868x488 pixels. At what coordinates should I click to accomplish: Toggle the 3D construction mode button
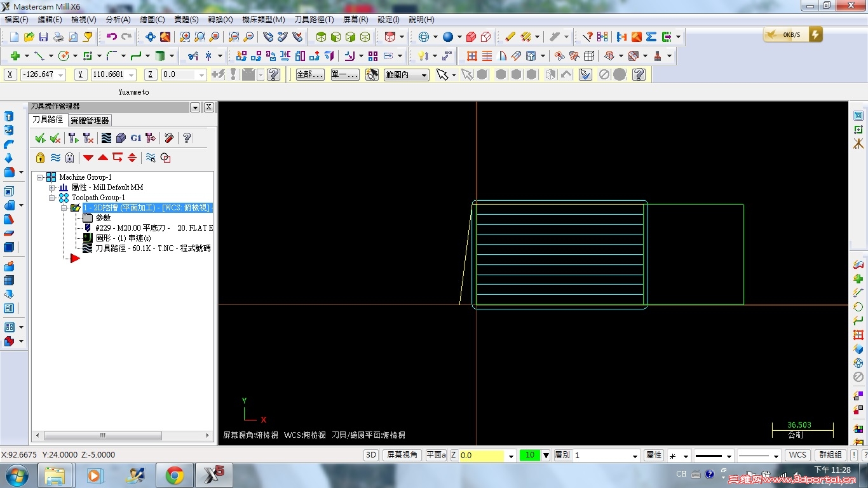pyautogui.click(x=371, y=455)
